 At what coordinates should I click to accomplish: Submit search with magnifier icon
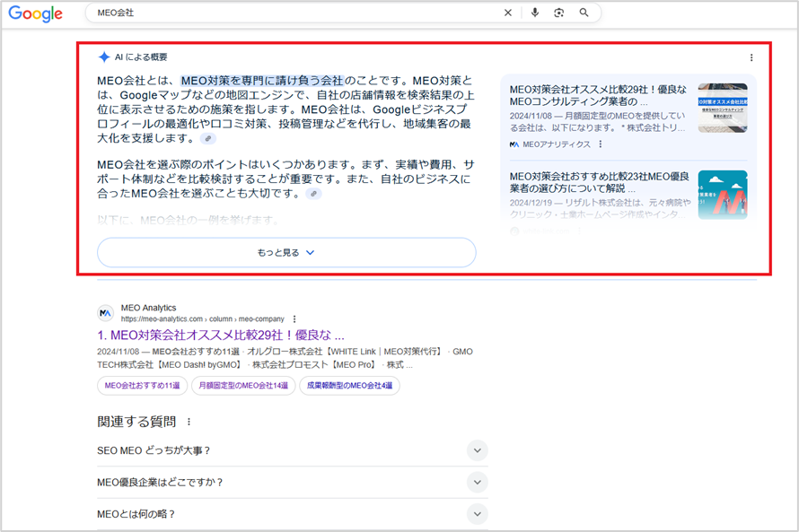(584, 13)
